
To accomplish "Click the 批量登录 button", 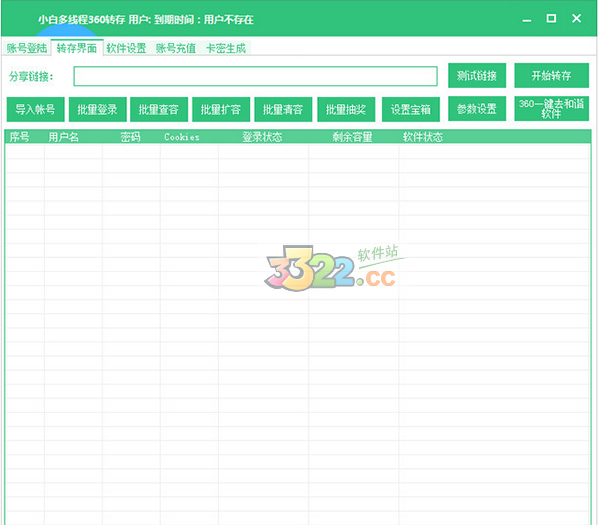I will click(x=98, y=109).
